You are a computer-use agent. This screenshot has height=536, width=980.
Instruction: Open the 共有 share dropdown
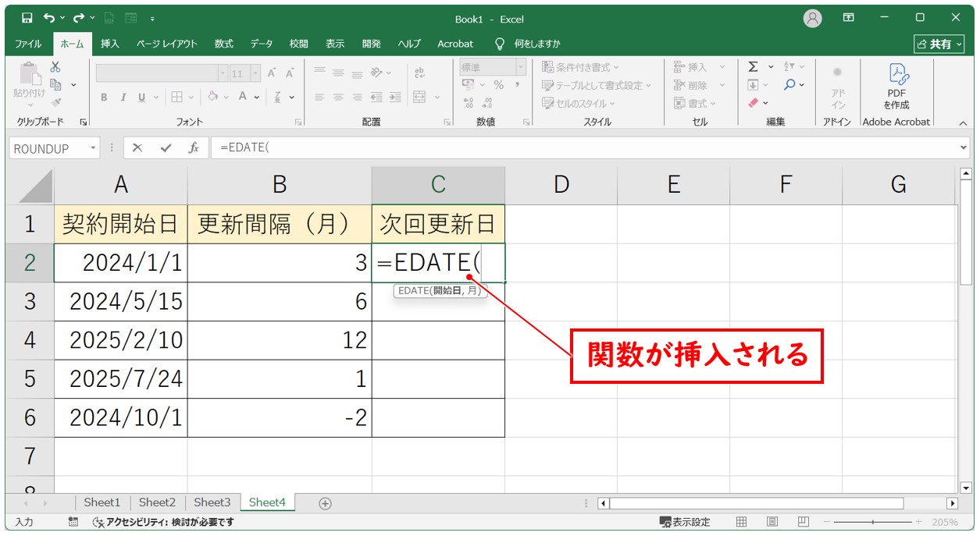[938, 44]
